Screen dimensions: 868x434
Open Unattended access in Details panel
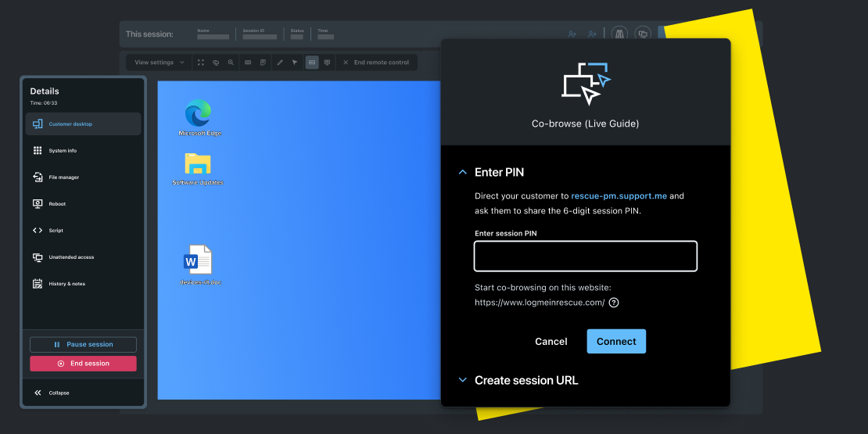click(x=83, y=256)
